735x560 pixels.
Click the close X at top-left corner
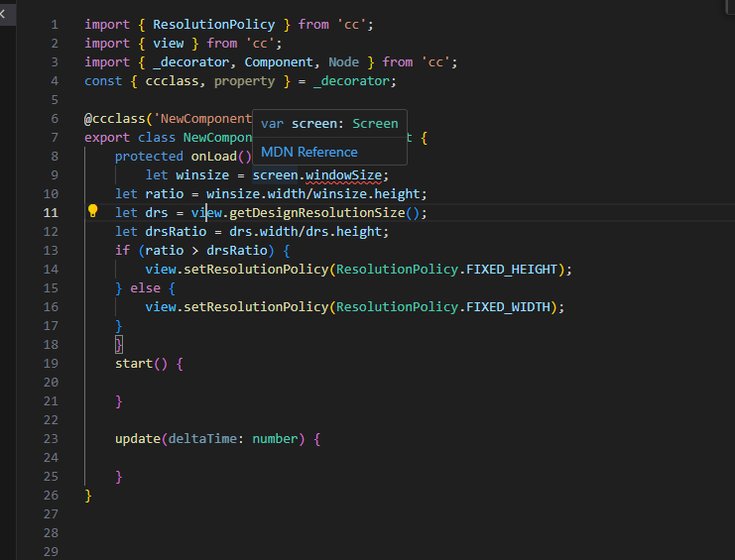click(x=3, y=14)
